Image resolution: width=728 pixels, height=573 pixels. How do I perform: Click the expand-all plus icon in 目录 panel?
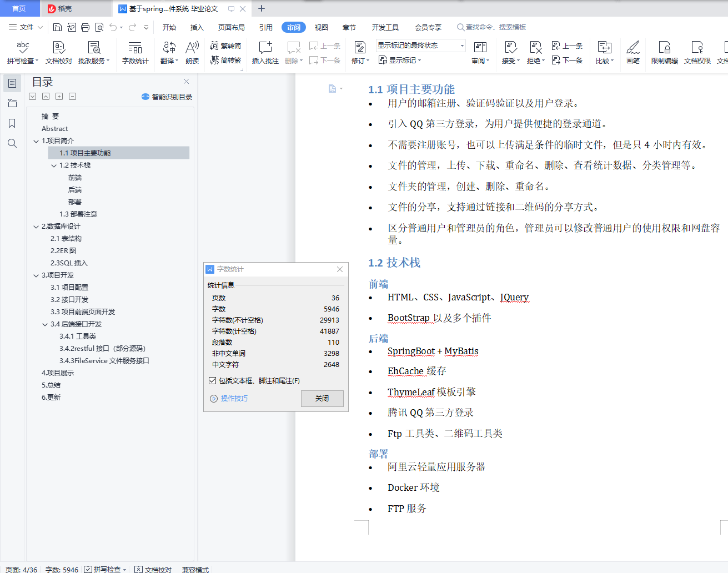coord(59,97)
